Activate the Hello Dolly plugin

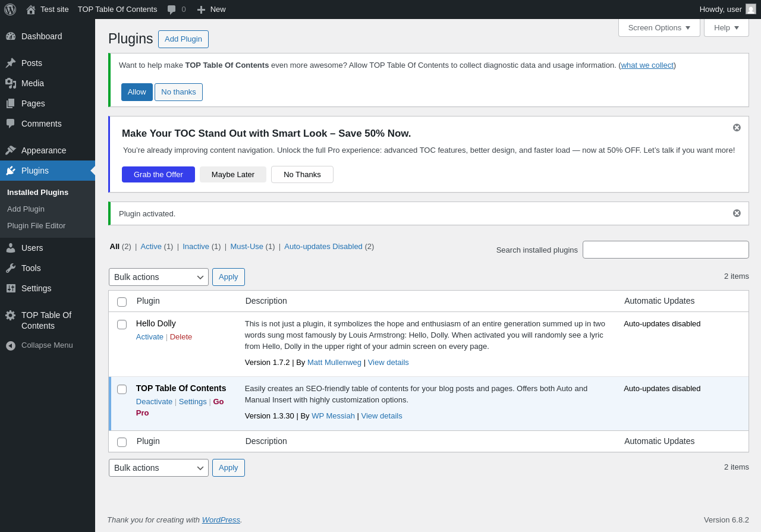click(150, 337)
